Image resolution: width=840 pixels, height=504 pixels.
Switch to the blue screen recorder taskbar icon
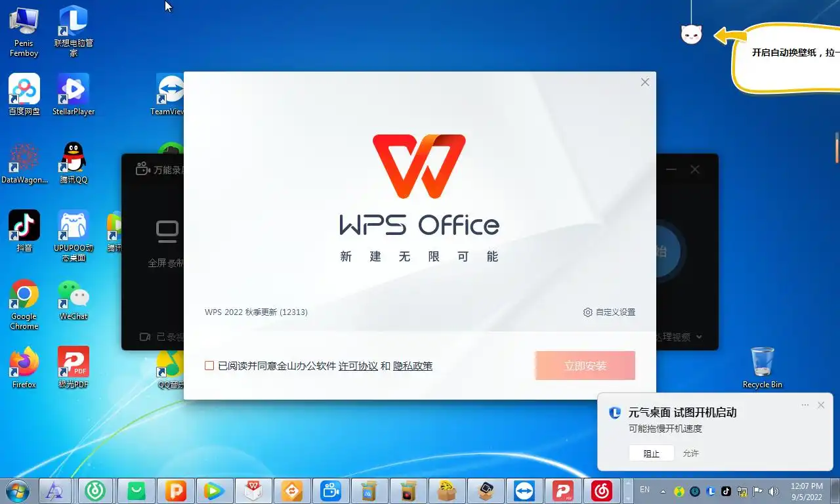330,491
